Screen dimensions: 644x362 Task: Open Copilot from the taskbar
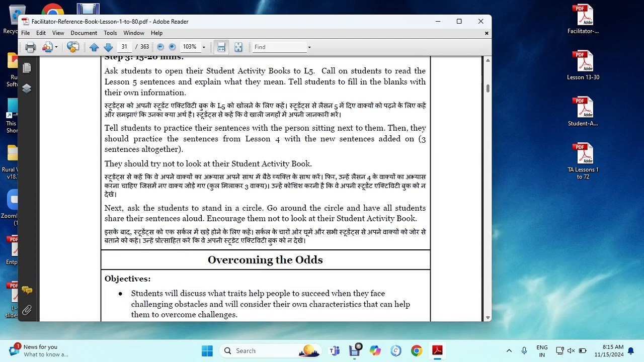tap(375, 351)
